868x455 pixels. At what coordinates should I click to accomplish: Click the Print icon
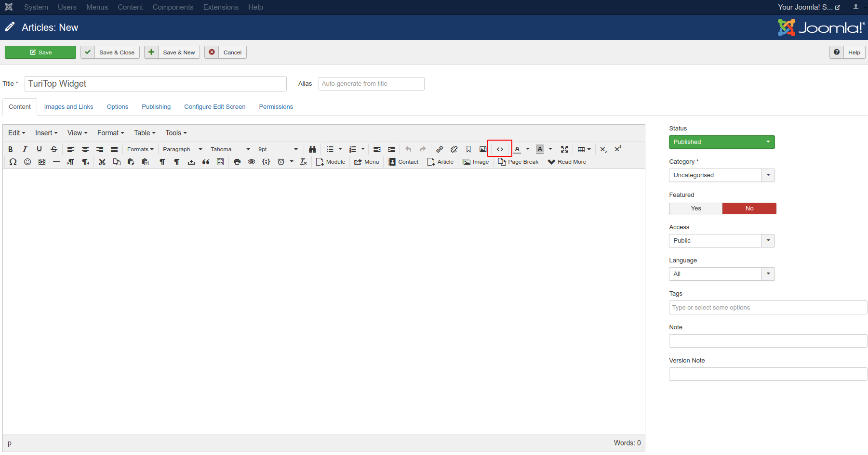coord(237,162)
